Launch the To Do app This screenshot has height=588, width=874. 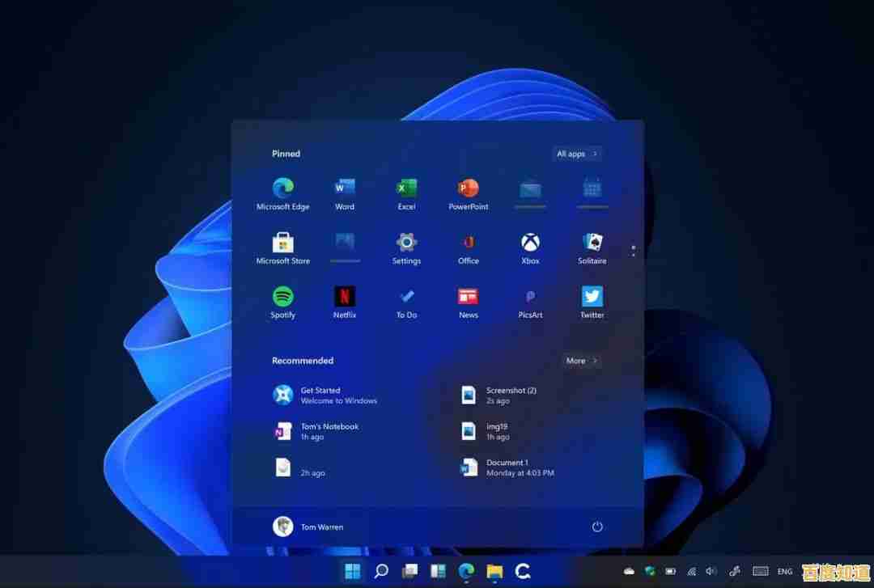[x=406, y=301]
